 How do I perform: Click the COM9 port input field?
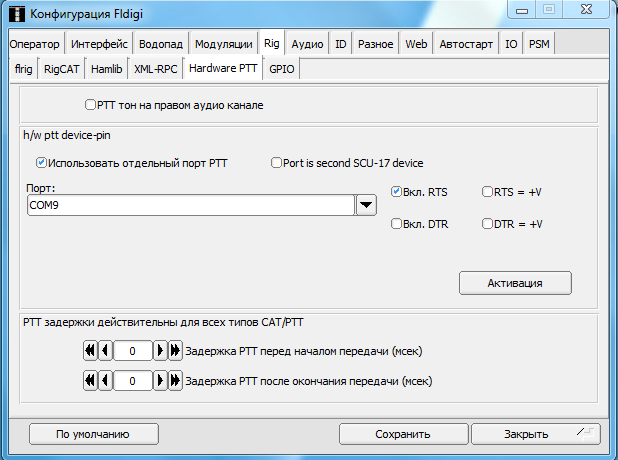[x=190, y=205]
